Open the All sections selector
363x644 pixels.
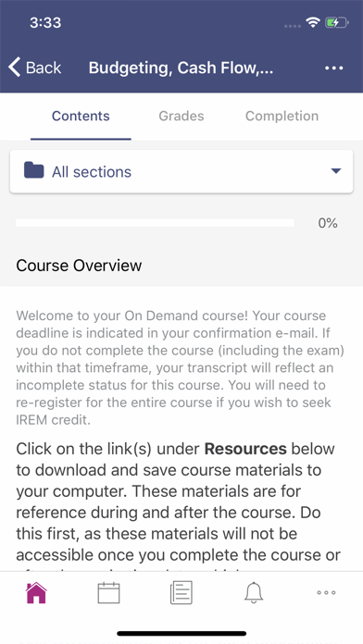181,171
